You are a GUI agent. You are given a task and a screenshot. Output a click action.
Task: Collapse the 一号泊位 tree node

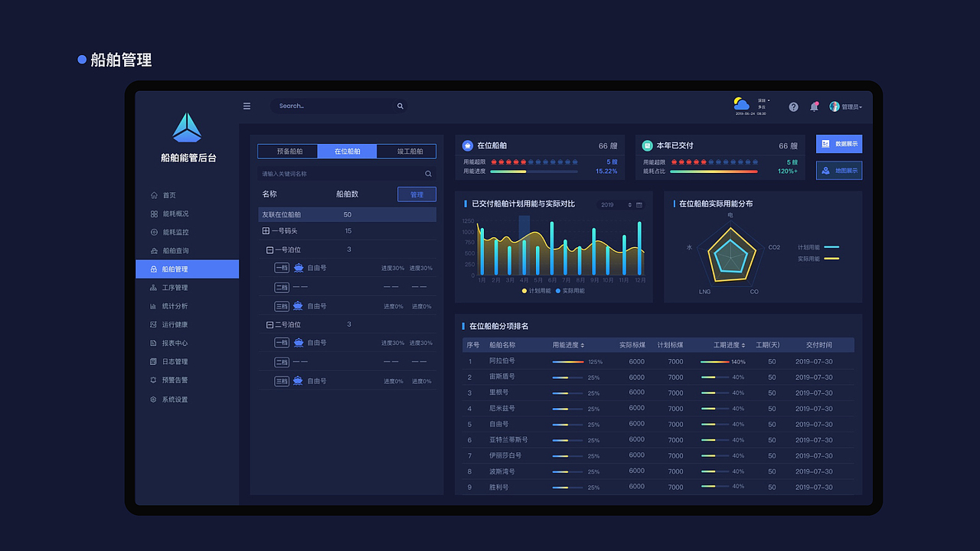click(269, 249)
